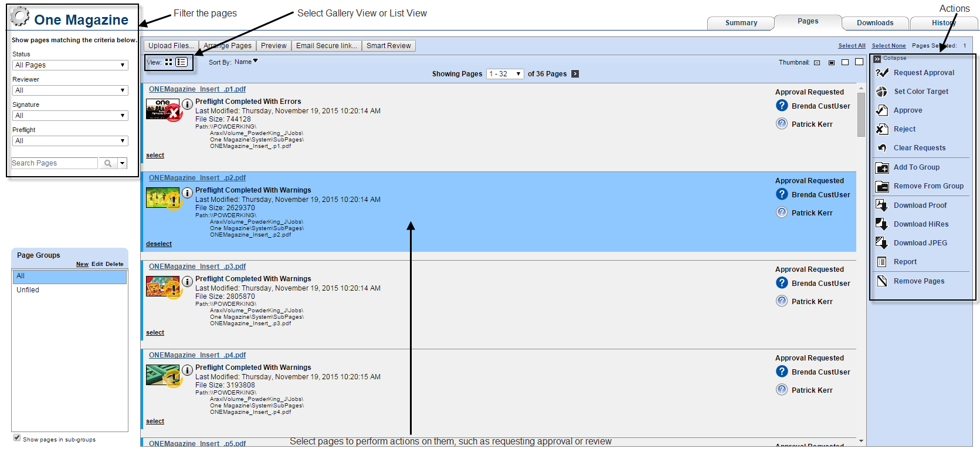980x455 pixels.
Task: Expand the Showing Pages range dropdown
Action: [505, 74]
